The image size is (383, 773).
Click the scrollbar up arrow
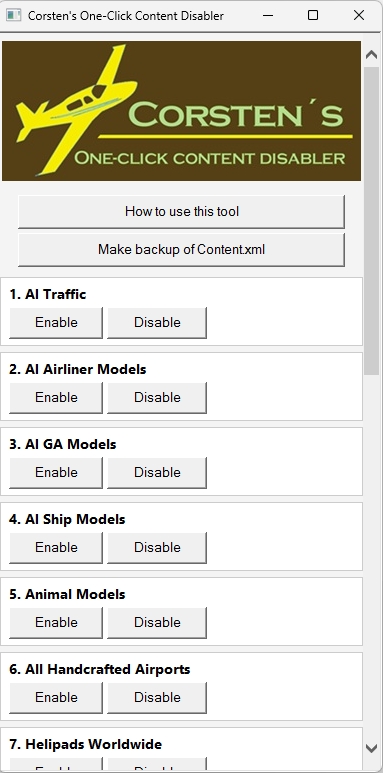372,55
